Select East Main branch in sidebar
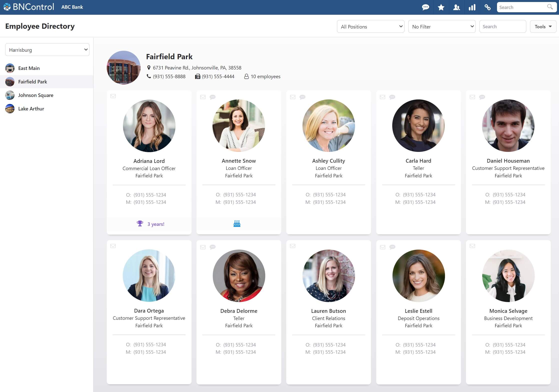This screenshot has height=392, width=559. coord(29,68)
